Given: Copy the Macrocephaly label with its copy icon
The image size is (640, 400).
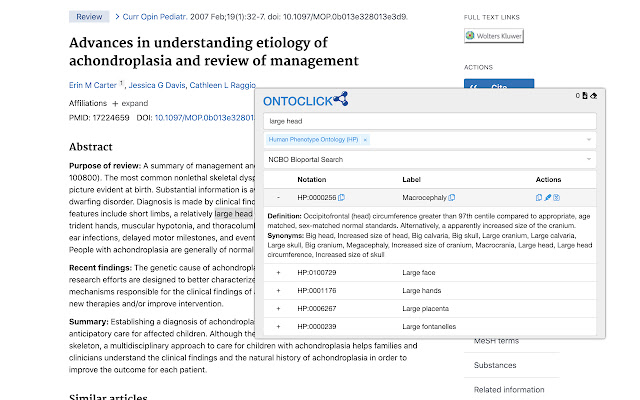Looking at the screenshot, I should click(x=451, y=198).
